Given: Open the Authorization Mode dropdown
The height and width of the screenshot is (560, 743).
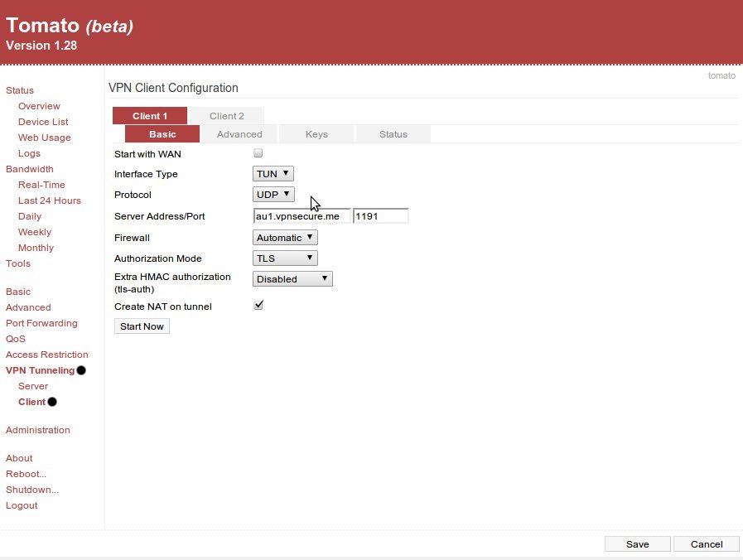Looking at the screenshot, I should coord(285,258).
